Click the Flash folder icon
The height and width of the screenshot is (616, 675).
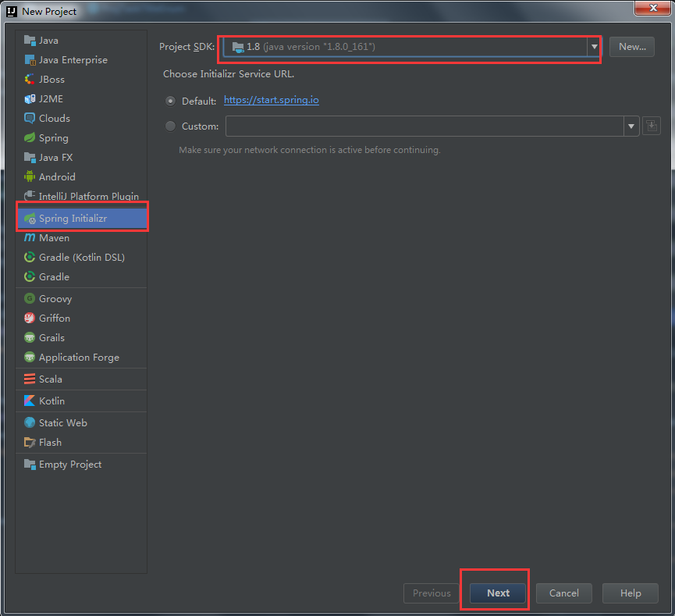[x=30, y=443]
